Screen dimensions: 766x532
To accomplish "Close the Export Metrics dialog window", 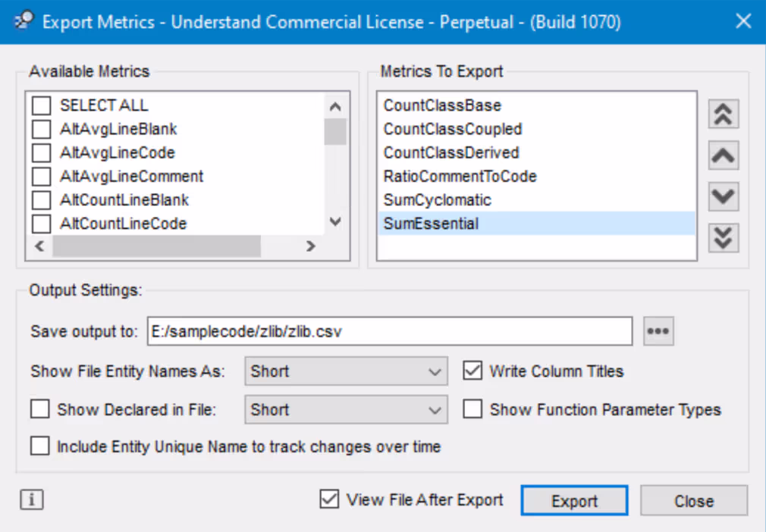I will point(743,21).
